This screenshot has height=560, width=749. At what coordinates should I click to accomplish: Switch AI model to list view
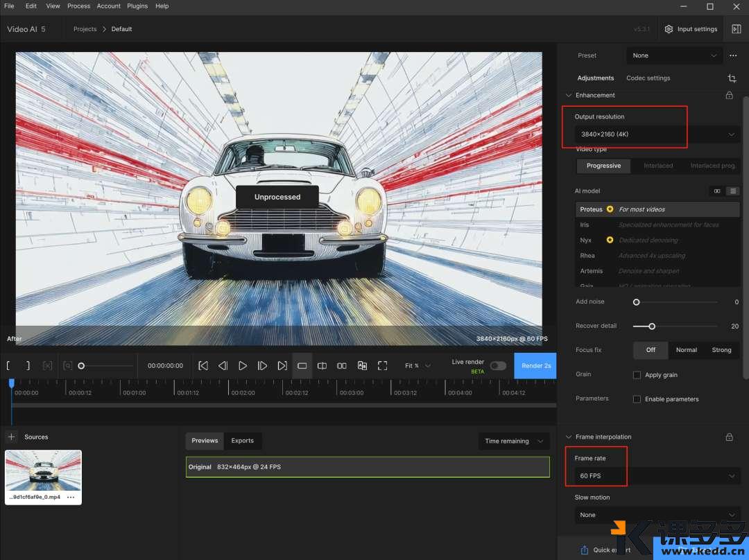point(733,191)
